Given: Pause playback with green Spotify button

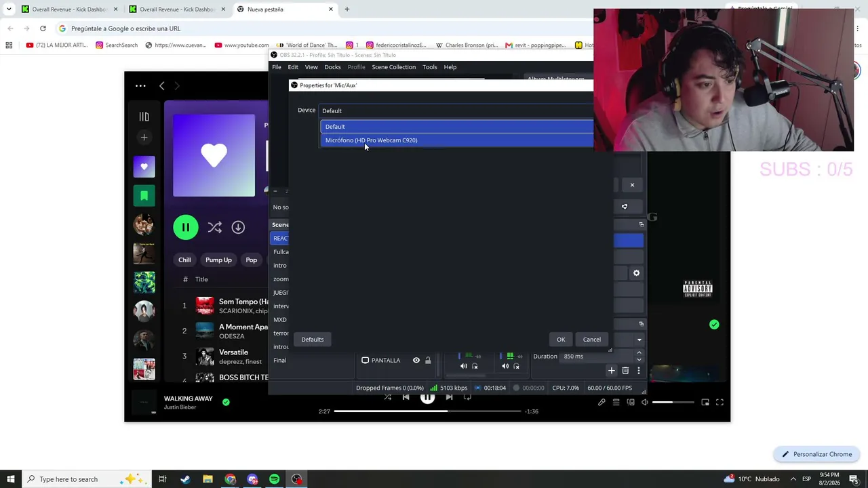Looking at the screenshot, I should coord(186,228).
